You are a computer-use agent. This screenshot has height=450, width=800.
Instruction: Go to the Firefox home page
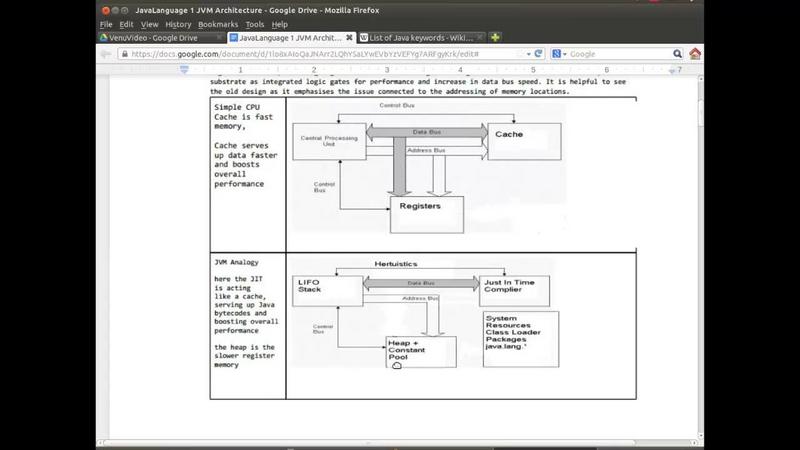694,53
